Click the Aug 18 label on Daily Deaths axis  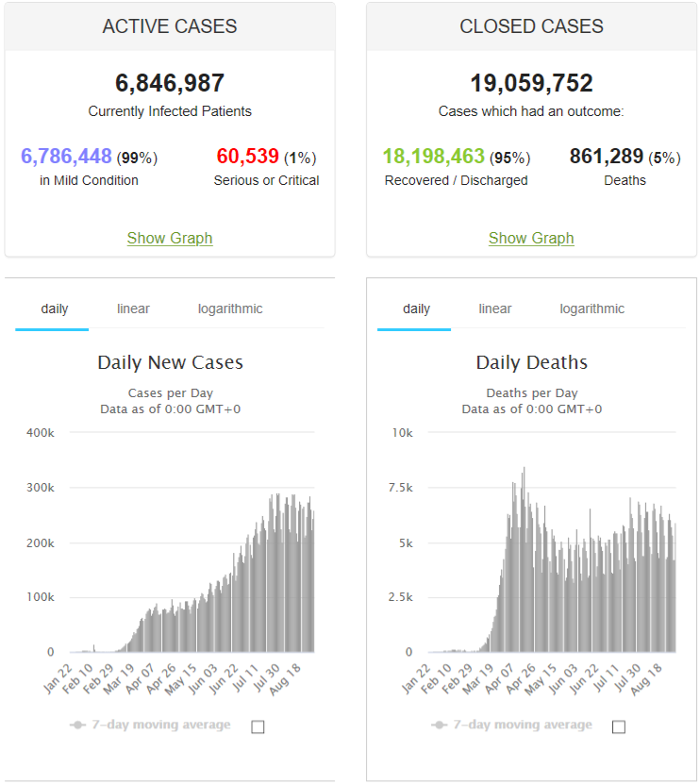[x=645, y=679]
